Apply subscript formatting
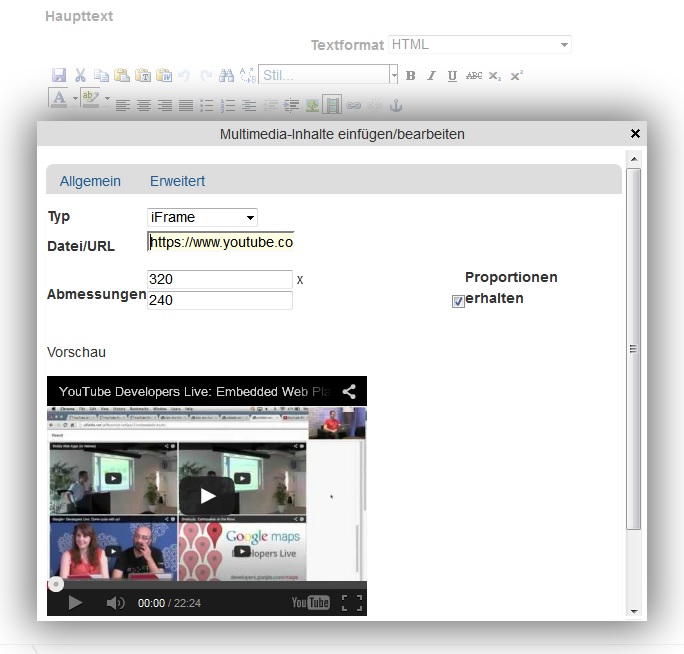The height and width of the screenshot is (654, 684). point(495,76)
